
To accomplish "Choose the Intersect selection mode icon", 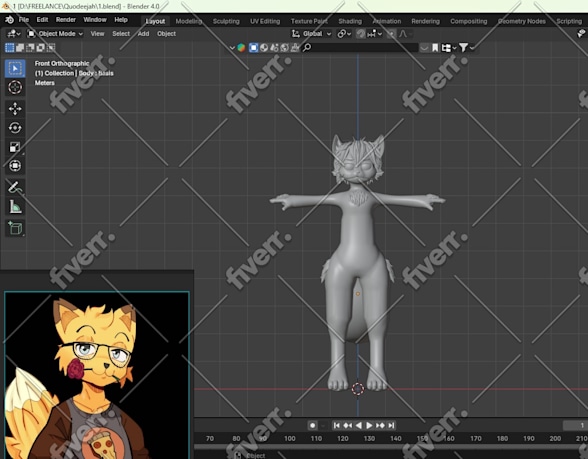I will coord(51,48).
